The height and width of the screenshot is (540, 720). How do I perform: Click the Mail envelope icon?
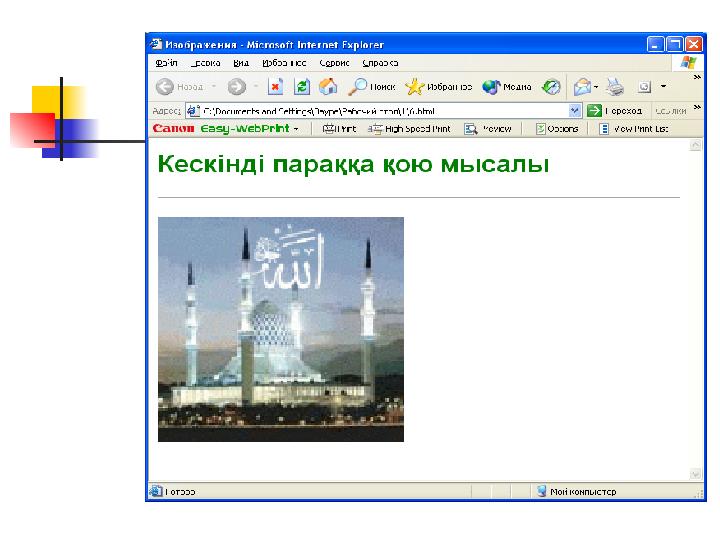[x=582, y=86]
